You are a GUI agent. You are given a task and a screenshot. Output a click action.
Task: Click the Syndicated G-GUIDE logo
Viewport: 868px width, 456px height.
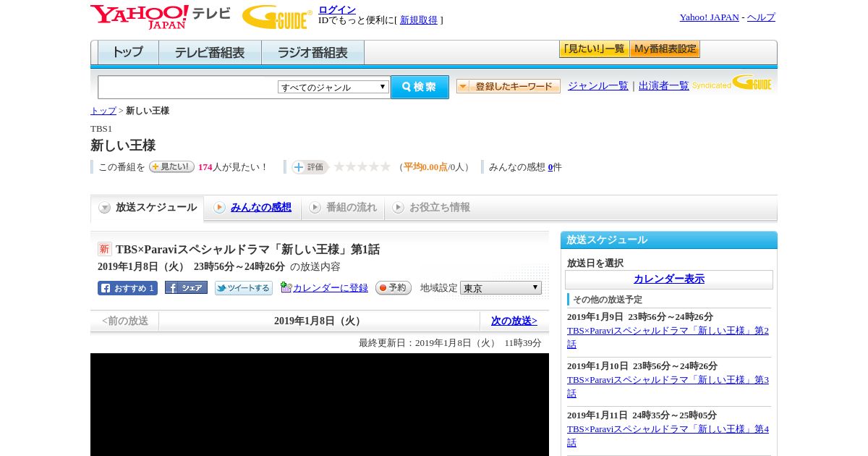[x=731, y=83]
